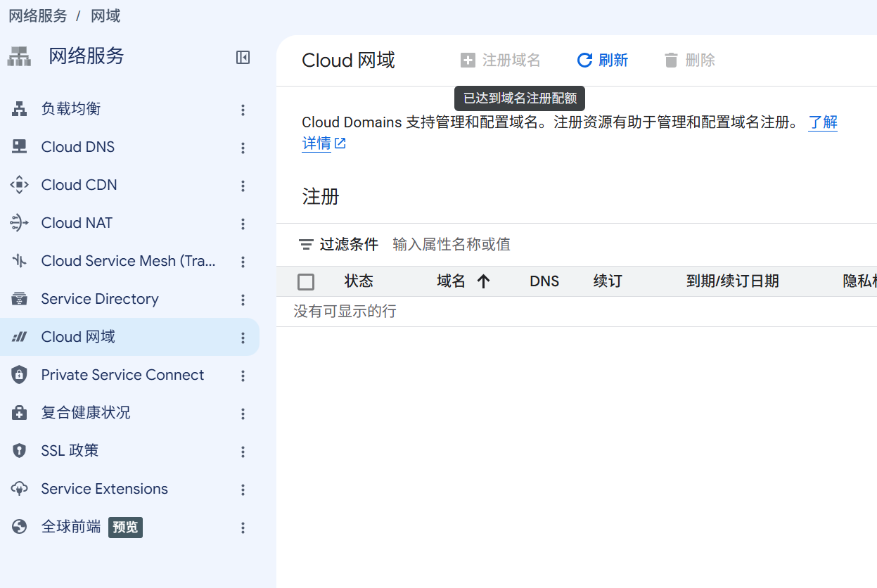The image size is (877, 588).
Task: Sort by the 续订 column header
Action: tap(608, 281)
